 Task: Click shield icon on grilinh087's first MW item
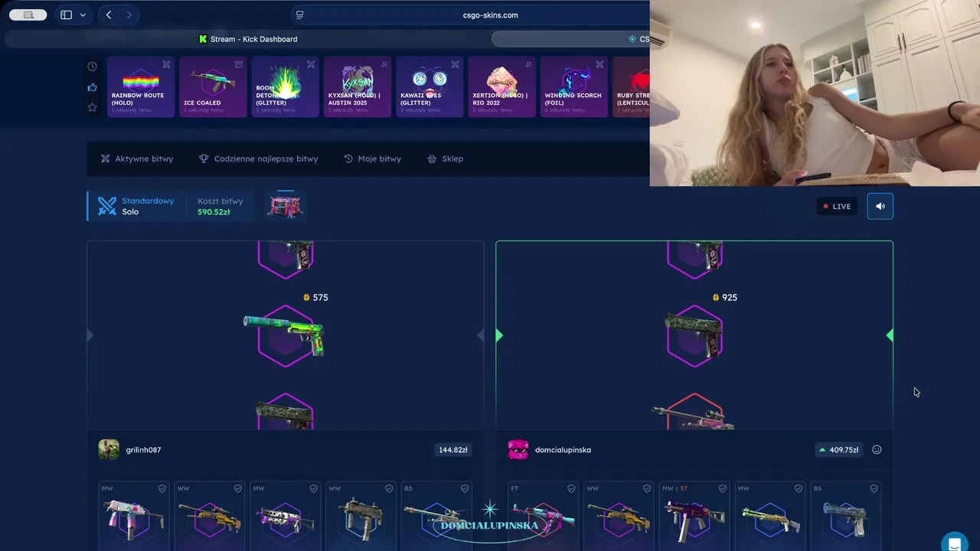click(162, 488)
